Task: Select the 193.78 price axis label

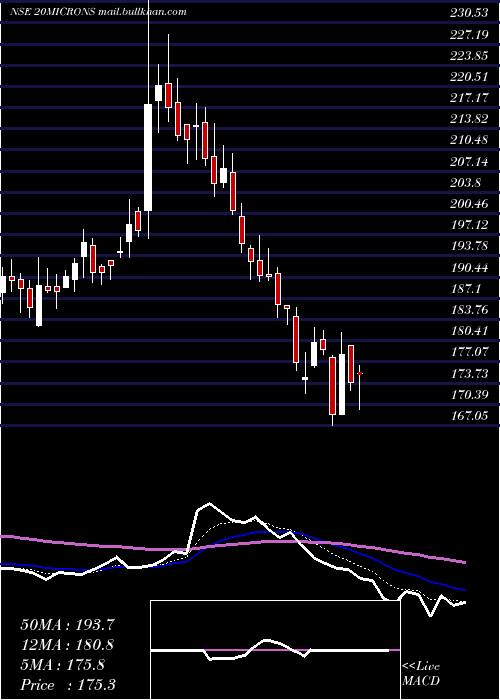Action: (x=469, y=246)
